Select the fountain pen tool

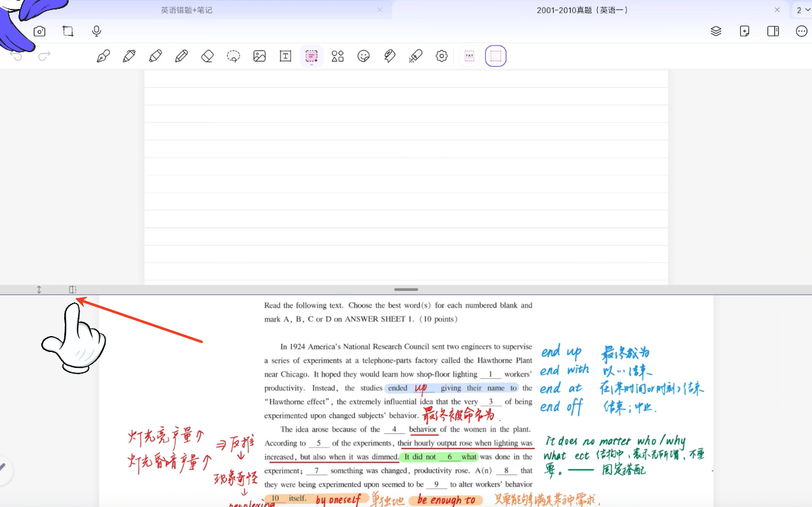[103, 56]
